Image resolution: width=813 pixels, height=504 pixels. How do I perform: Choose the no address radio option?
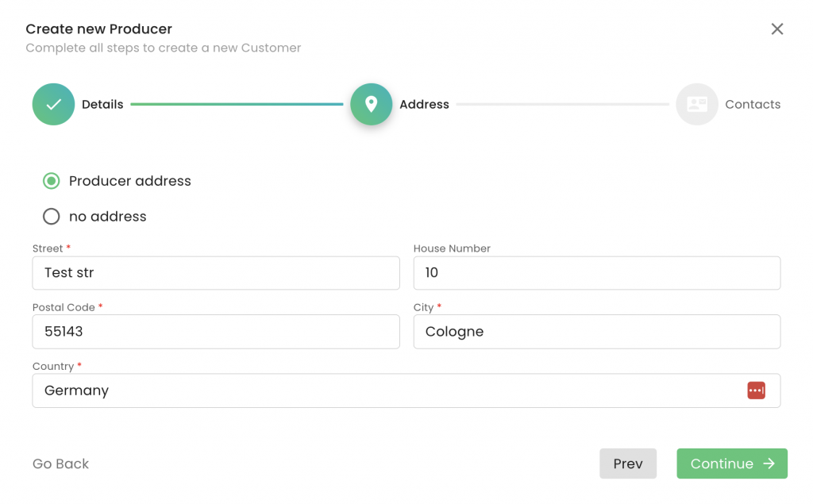[52, 217]
